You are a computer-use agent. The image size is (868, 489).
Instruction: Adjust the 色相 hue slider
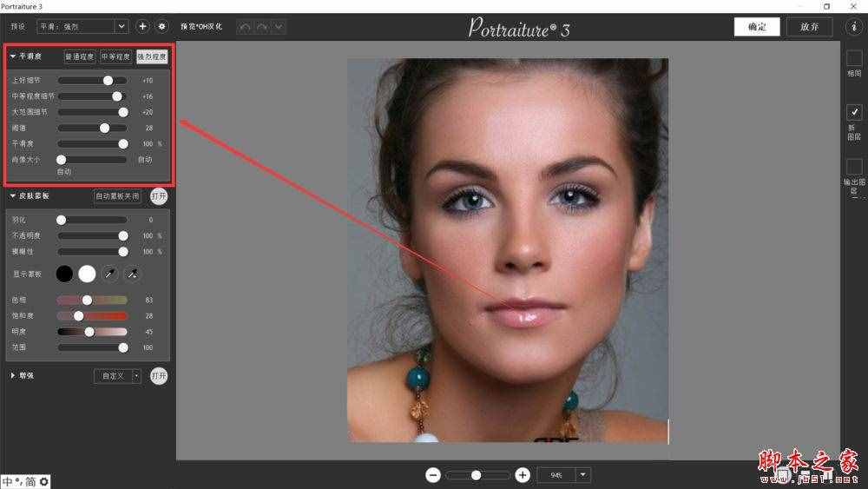click(93, 300)
